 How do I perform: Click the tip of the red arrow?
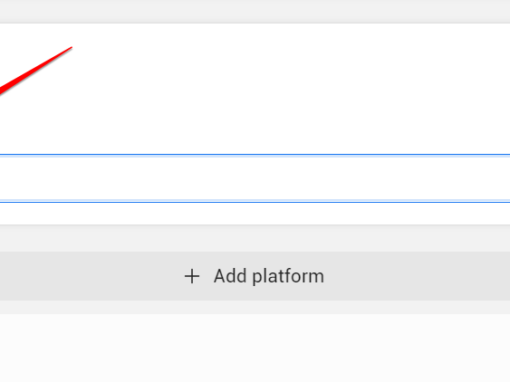coord(71,48)
